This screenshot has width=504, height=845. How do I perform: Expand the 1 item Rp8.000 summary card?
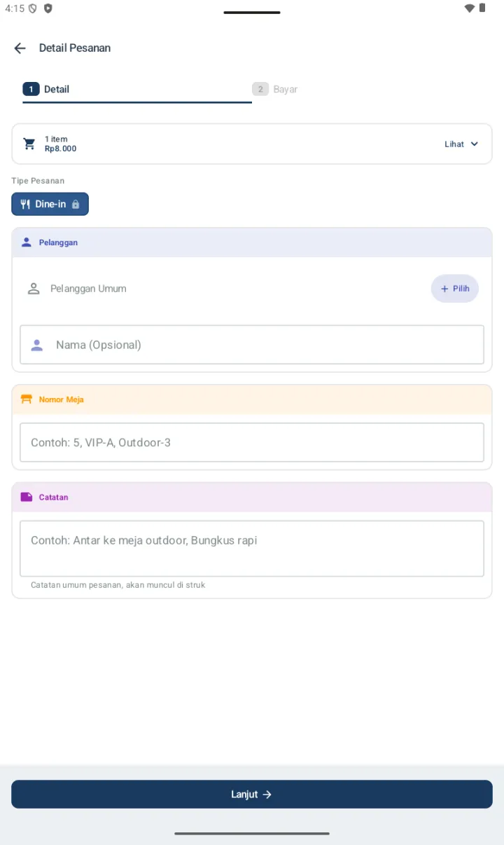coord(252,144)
